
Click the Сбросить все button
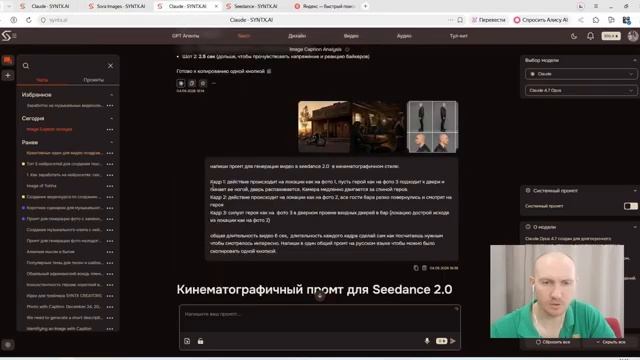tap(553, 342)
